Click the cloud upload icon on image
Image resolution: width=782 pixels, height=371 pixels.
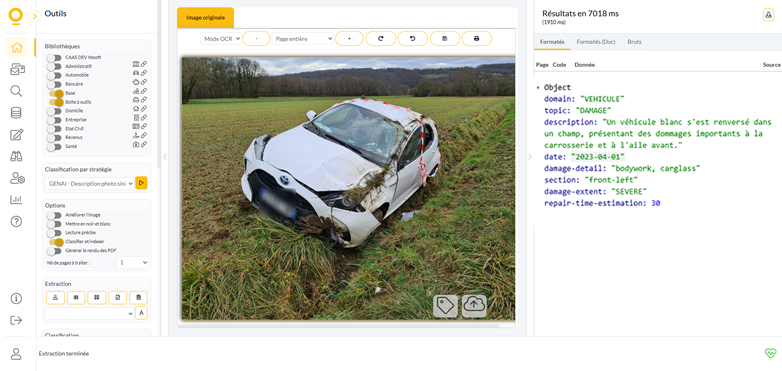tap(474, 306)
